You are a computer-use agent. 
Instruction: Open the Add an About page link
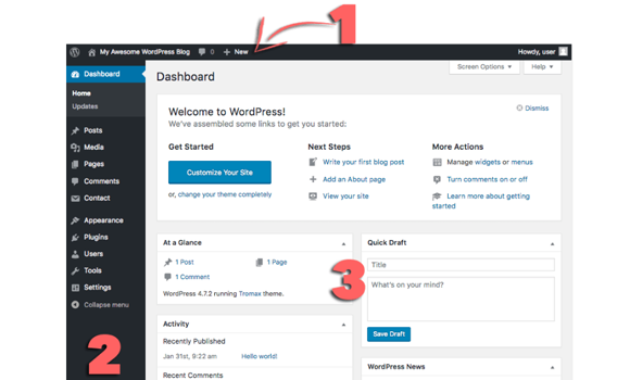[354, 180]
